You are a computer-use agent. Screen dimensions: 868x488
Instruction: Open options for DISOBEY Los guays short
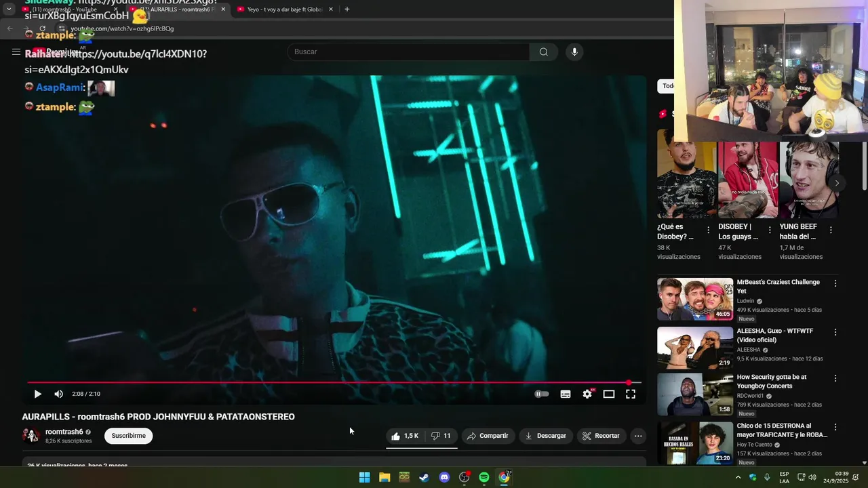pos(770,230)
